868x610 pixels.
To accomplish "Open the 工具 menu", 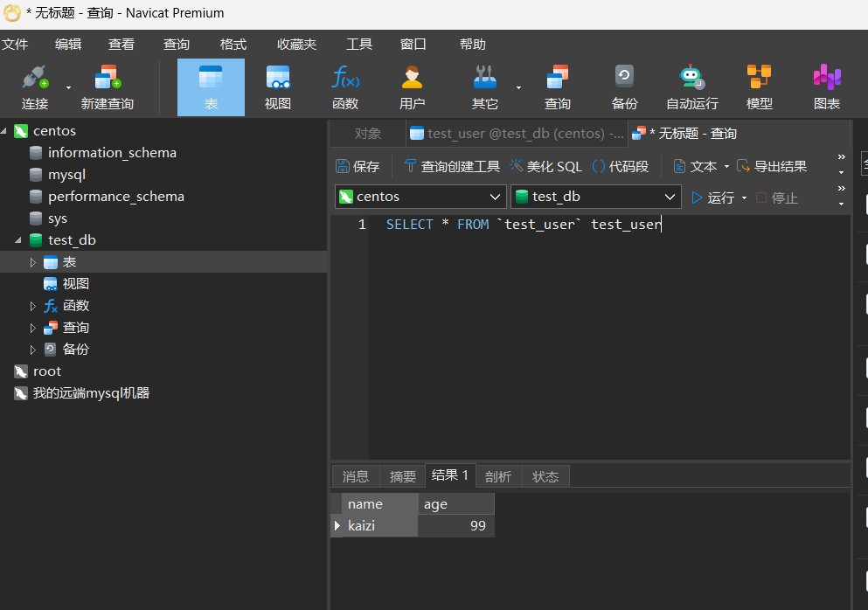I will 359,45.
